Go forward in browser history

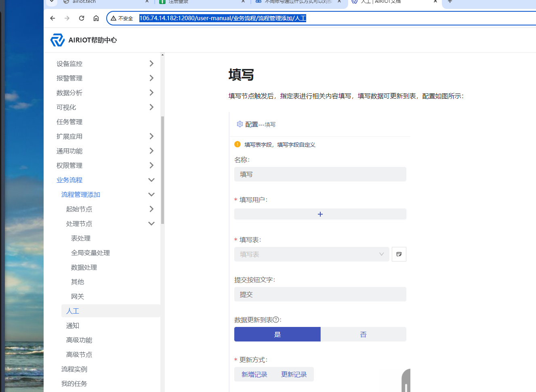(x=67, y=18)
